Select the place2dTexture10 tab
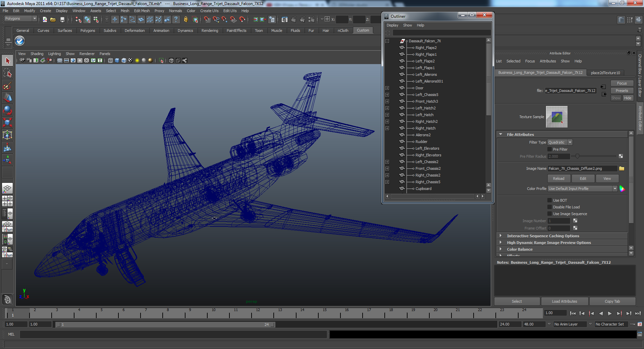 [605, 73]
